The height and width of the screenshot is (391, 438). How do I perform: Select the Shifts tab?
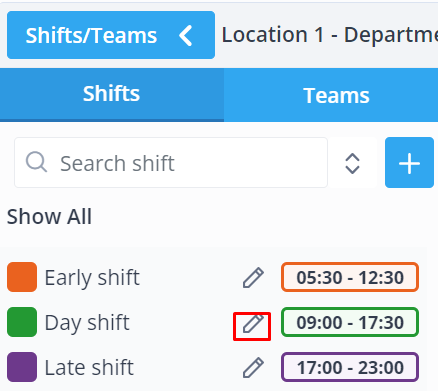tap(112, 95)
